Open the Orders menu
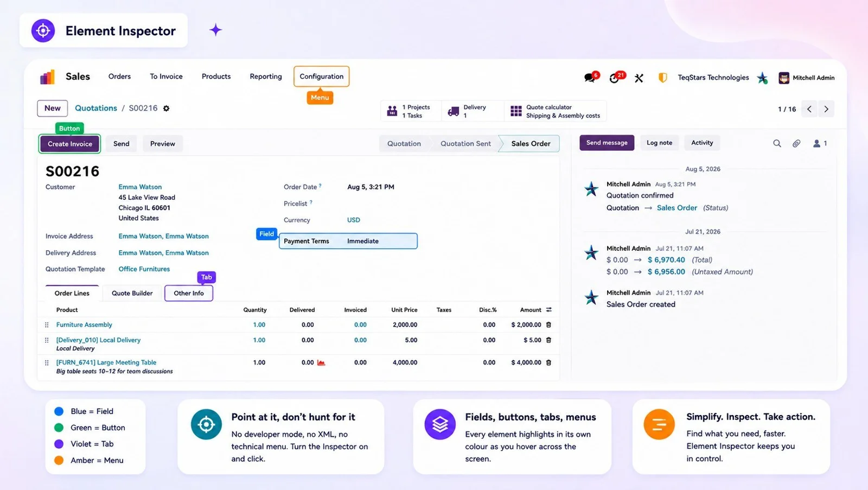The image size is (868, 490). point(119,77)
